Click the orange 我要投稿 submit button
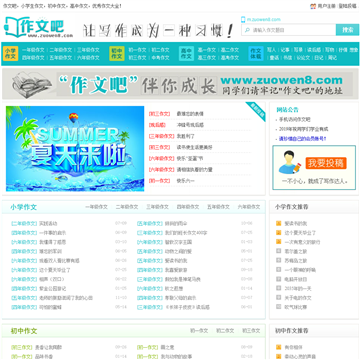The width and height of the screenshot is (360, 360). pyautogui.click(x=326, y=163)
